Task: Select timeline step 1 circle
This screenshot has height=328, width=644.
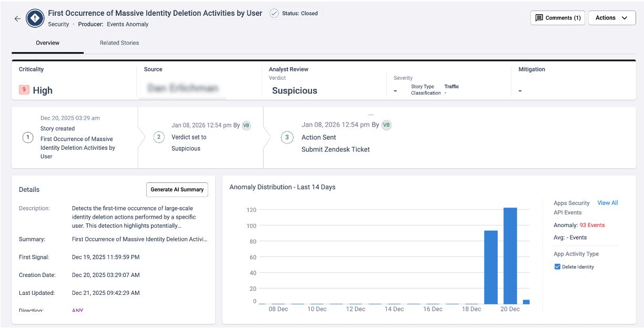Action: pyautogui.click(x=28, y=138)
